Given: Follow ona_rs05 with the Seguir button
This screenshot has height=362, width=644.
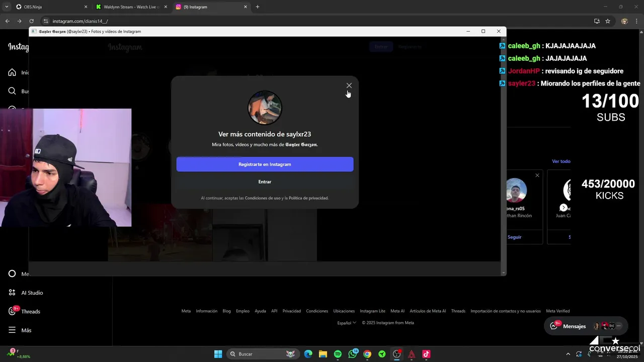Looking at the screenshot, I should point(515,237).
